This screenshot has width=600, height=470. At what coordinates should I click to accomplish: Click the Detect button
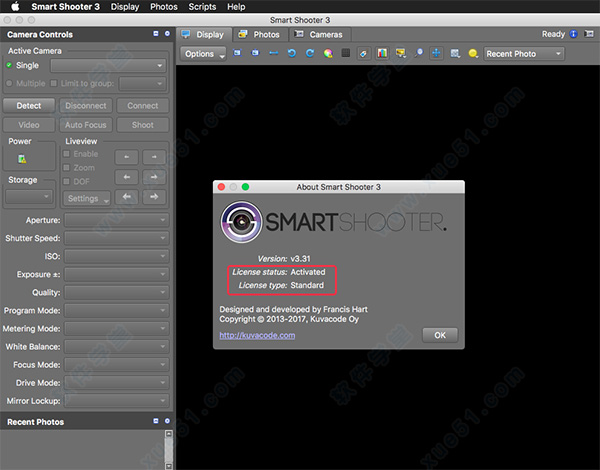pos(29,106)
